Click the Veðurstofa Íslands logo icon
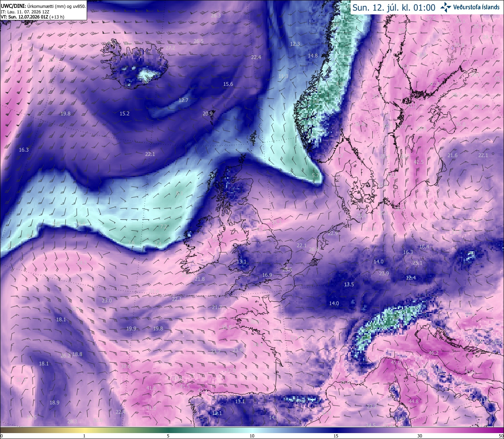Screen dimensions: 504x439 point(445,7)
